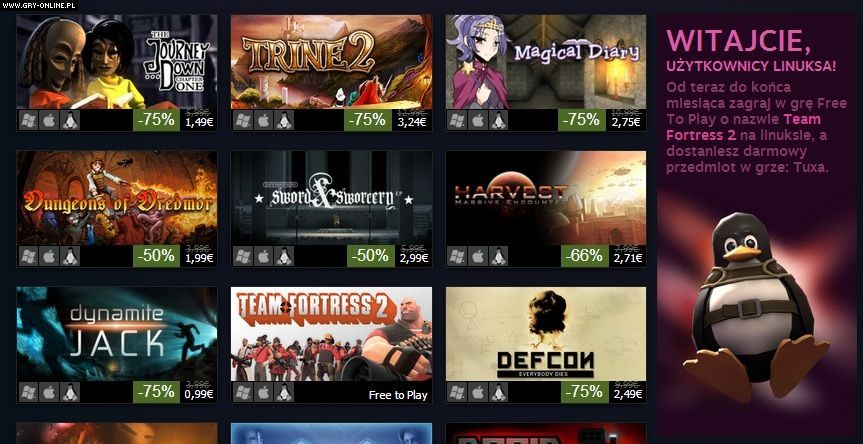Click the Linux penguin icon under Trine 2
The image size is (863, 444).
point(284,120)
